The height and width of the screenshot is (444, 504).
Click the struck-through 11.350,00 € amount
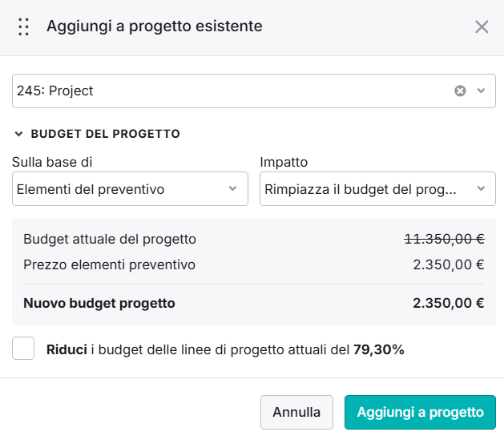point(444,239)
